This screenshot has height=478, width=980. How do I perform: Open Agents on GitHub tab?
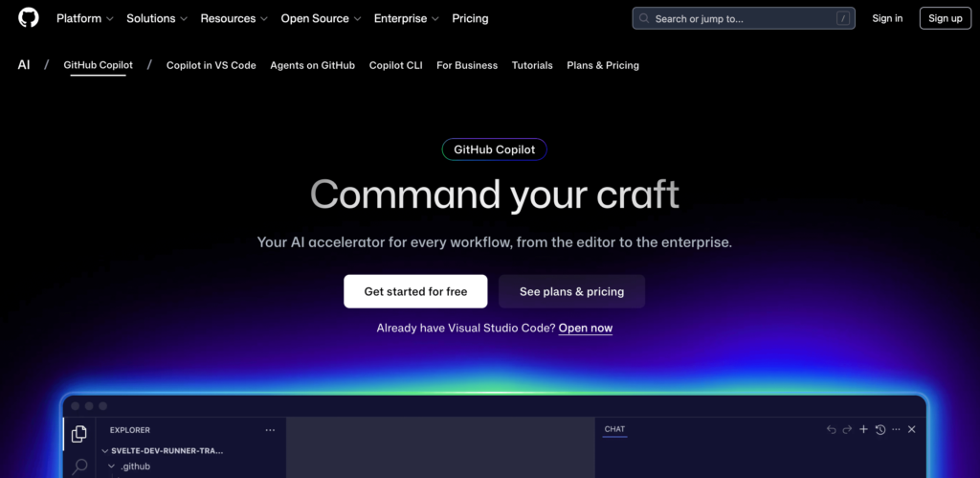tap(313, 65)
